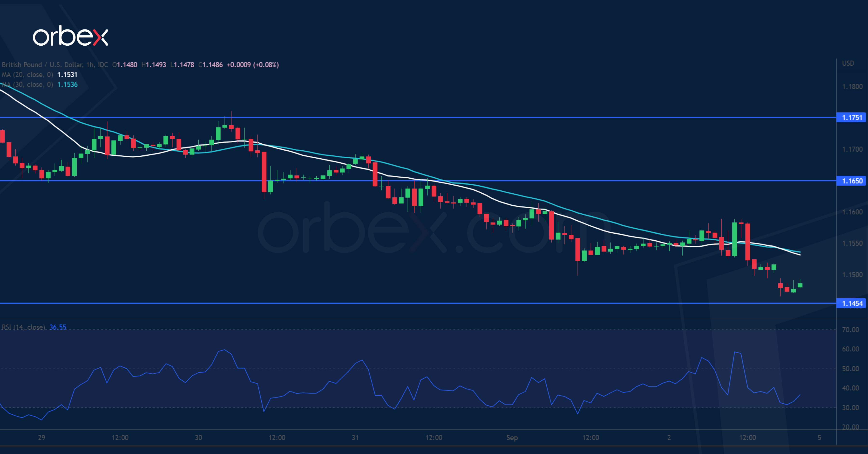
Task: Click the 29 date marker on the time axis
Action: 41,438
